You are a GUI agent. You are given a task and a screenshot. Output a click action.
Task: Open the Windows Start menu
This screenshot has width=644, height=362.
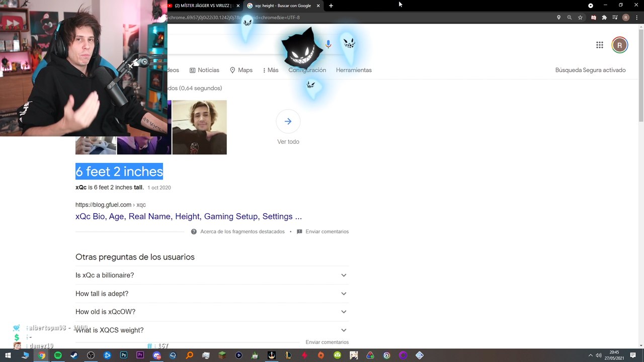(8, 355)
